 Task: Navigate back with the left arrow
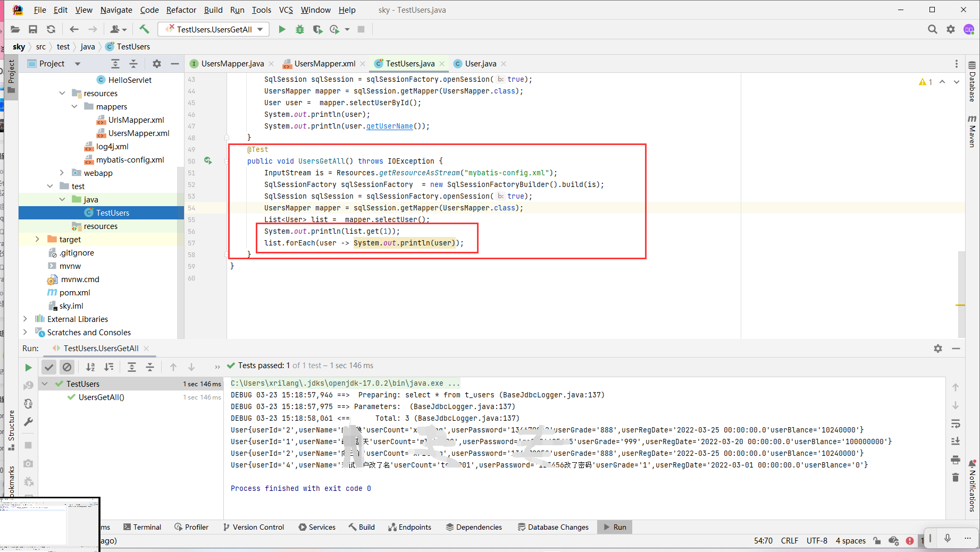coord(74,29)
